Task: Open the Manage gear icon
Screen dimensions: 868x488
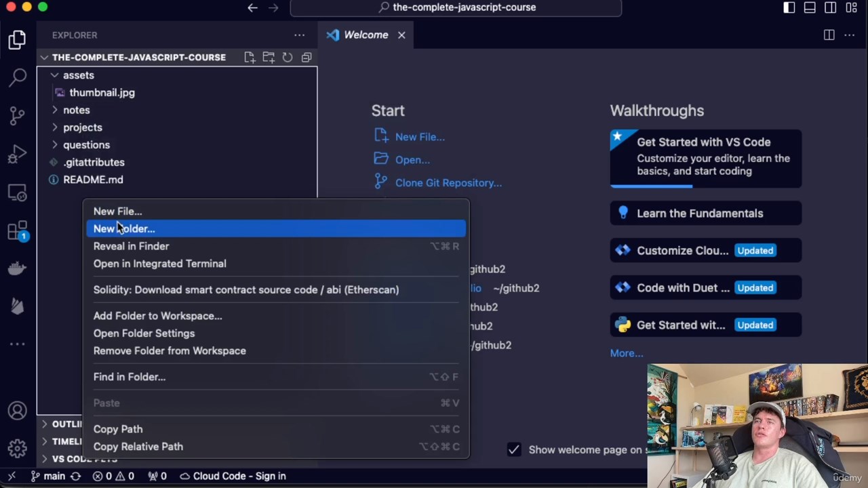Action: [x=18, y=448]
